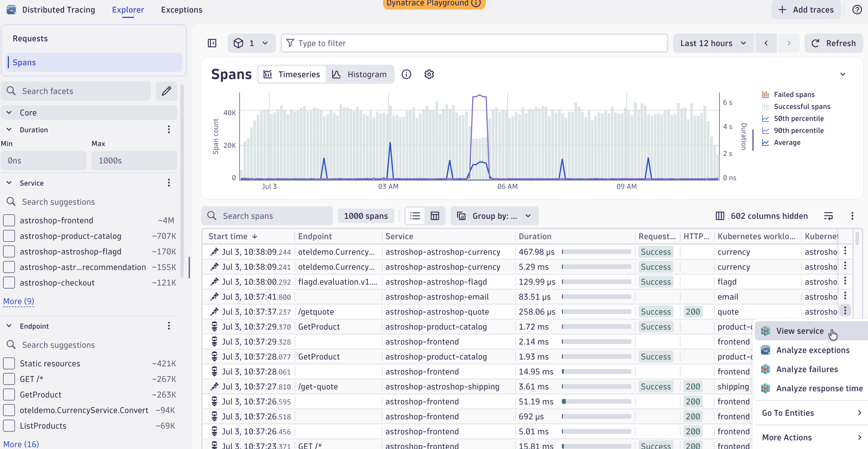868x449 pixels.
Task: Go to next time frame
Action: point(788,43)
